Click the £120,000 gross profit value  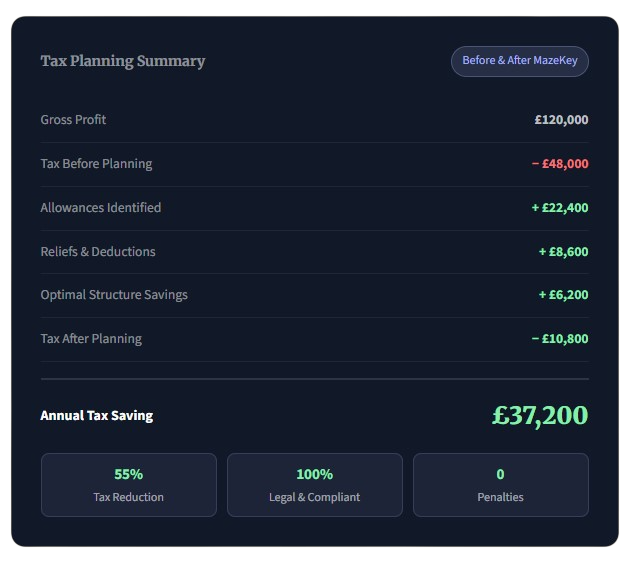tap(561, 120)
